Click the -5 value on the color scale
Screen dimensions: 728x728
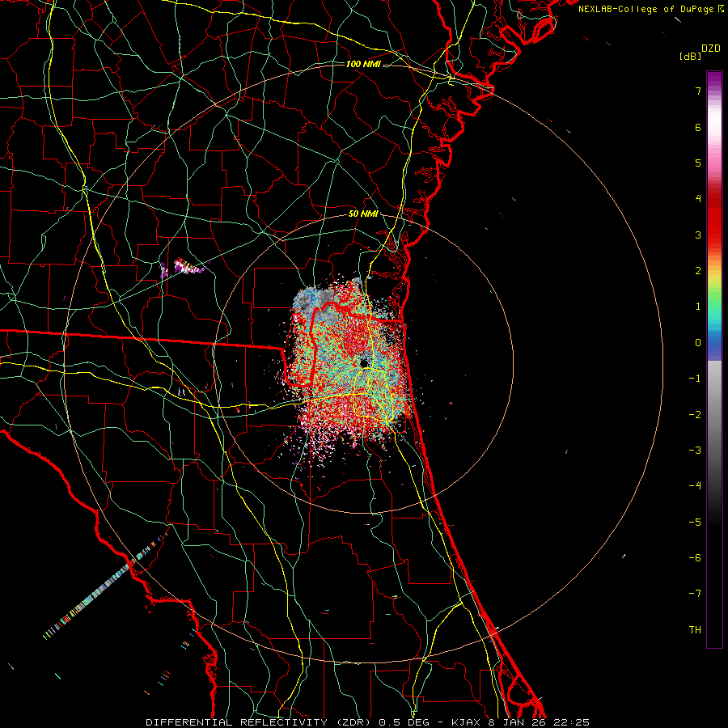pyautogui.click(x=695, y=523)
